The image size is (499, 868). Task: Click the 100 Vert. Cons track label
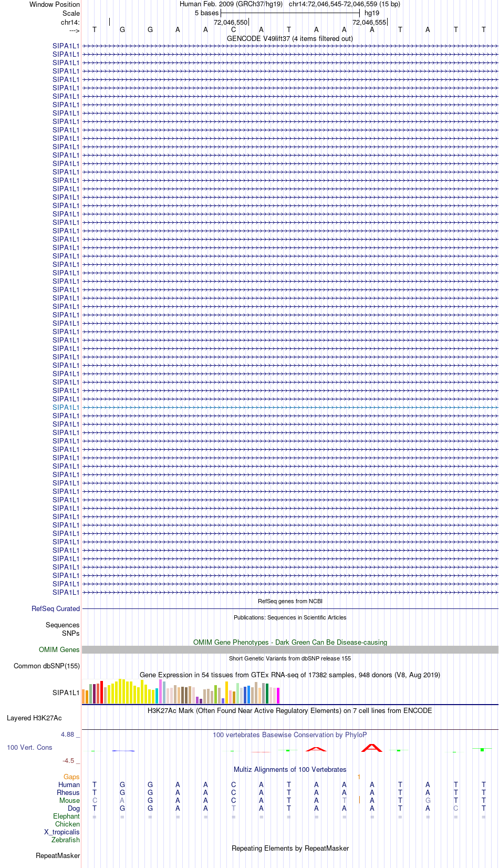point(29,747)
